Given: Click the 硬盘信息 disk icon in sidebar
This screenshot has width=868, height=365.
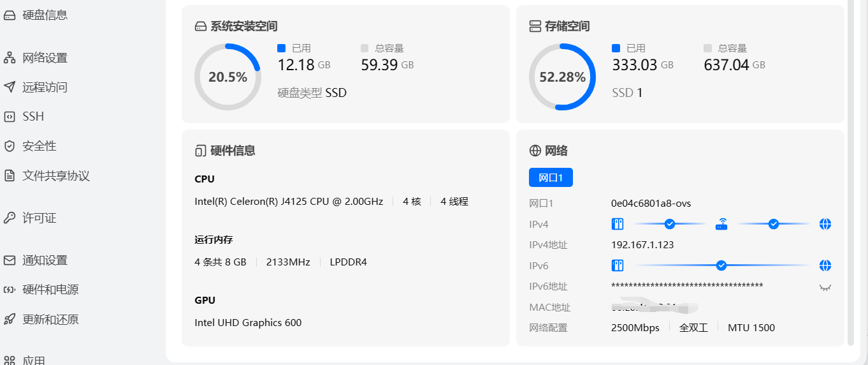Looking at the screenshot, I should [x=10, y=15].
